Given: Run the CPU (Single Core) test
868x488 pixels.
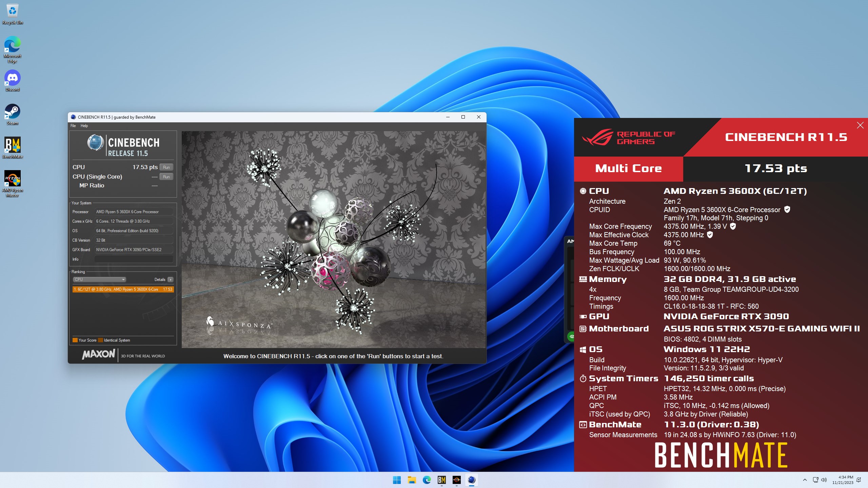Looking at the screenshot, I should point(166,177).
